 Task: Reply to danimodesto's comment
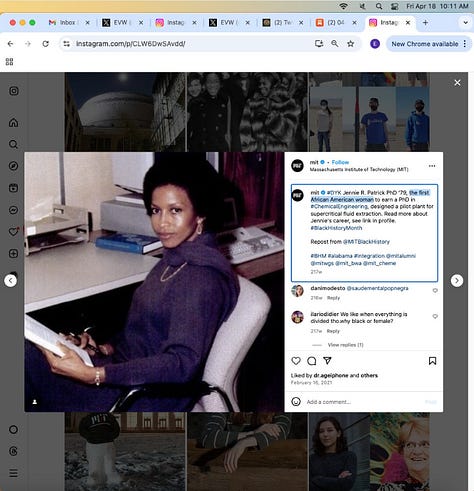coord(333,298)
